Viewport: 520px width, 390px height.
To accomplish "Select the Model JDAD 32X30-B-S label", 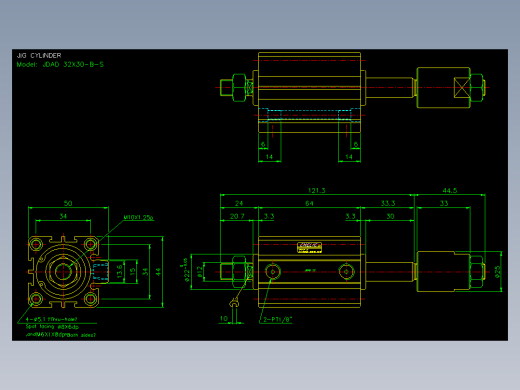I will point(60,65).
